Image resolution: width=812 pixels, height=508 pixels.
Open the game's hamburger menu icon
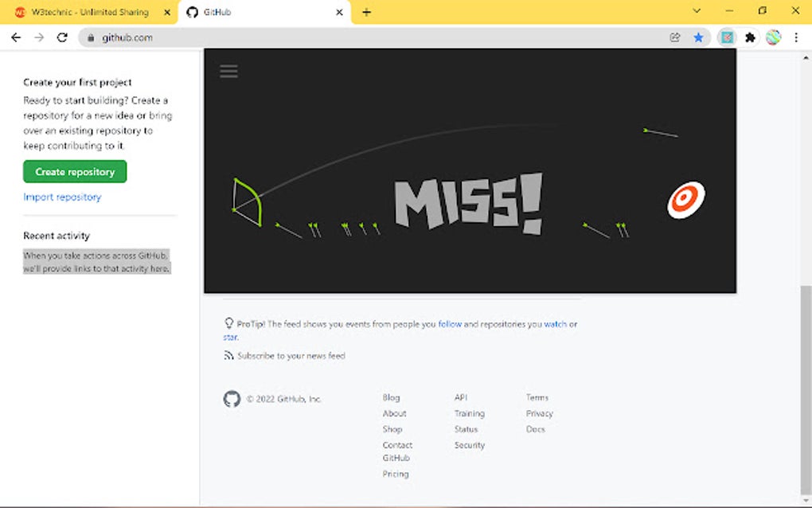228,71
